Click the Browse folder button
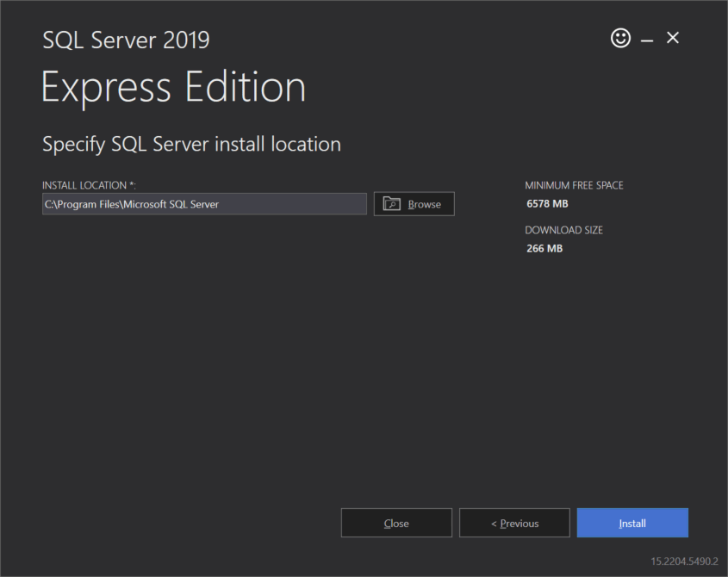The width and height of the screenshot is (728, 577). click(x=414, y=204)
